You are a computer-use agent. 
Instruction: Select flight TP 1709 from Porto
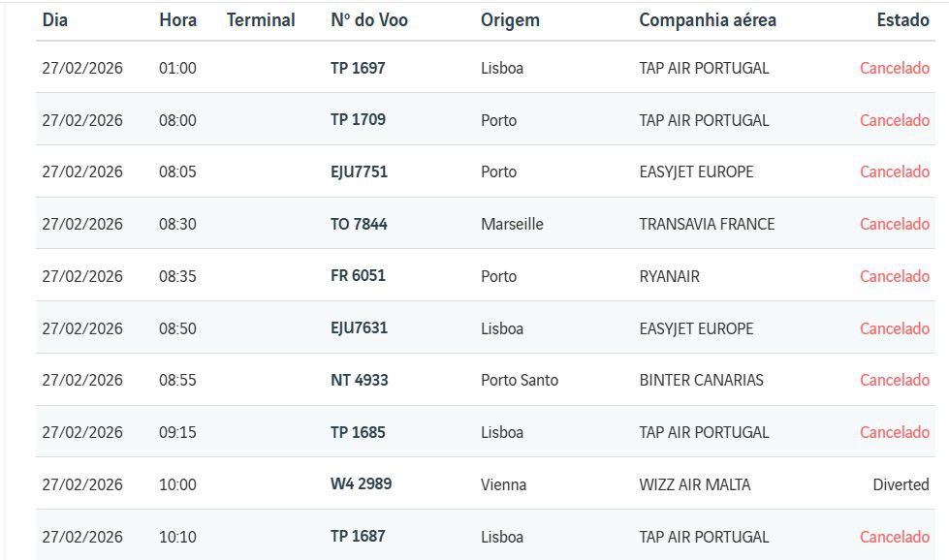tap(358, 120)
